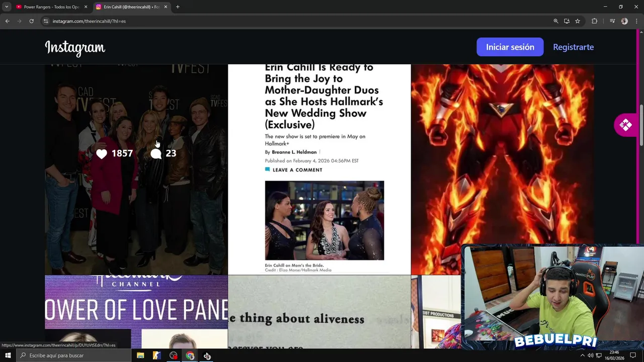Screen dimensions: 644x362
Task: Click the 'Escribe aquí para buscar' search box
Action: click(x=74, y=355)
